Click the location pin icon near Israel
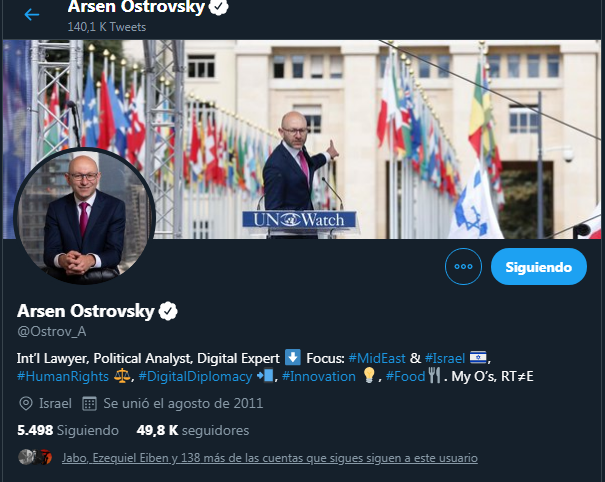605x482 pixels. coord(26,404)
